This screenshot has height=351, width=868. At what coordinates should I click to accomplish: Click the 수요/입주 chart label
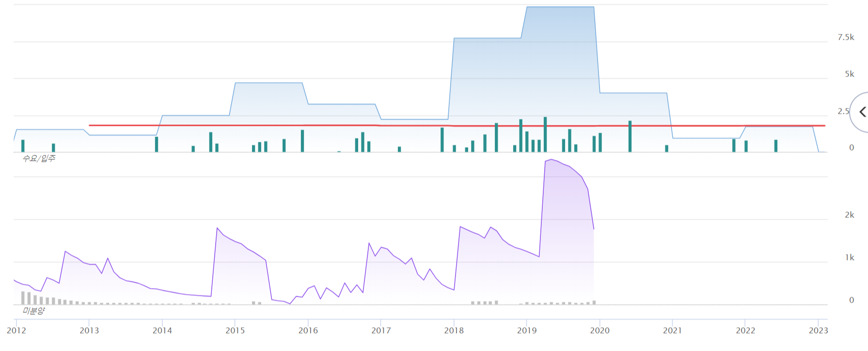click(x=39, y=158)
